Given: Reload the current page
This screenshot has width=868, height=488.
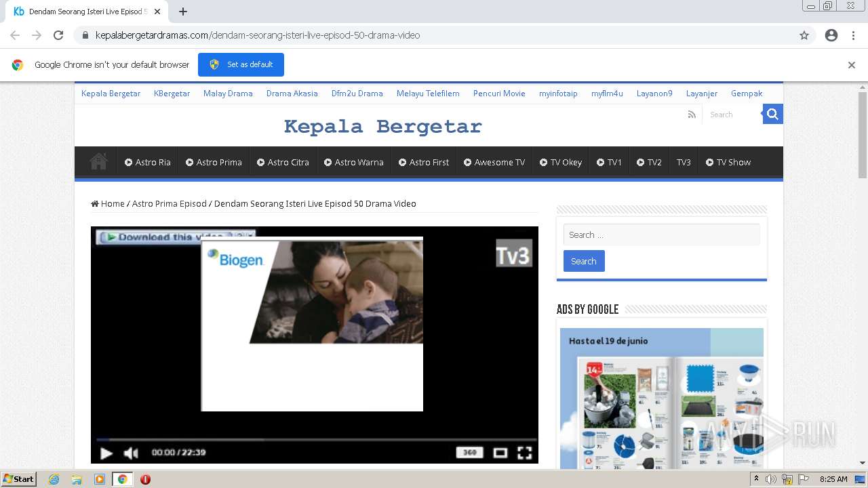Looking at the screenshot, I should click(58, 35).
